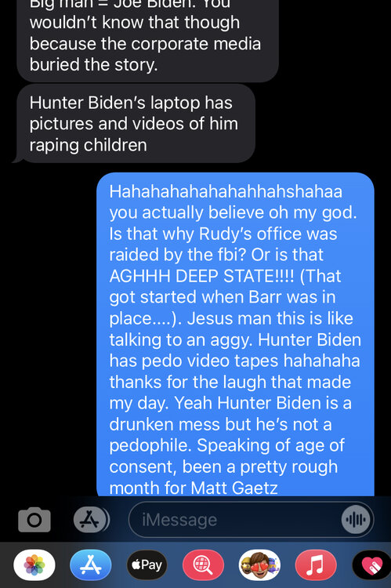Tap 'thanks for the laugh that made' line
This screenshot has height=588, width=391.
point(230,382)
